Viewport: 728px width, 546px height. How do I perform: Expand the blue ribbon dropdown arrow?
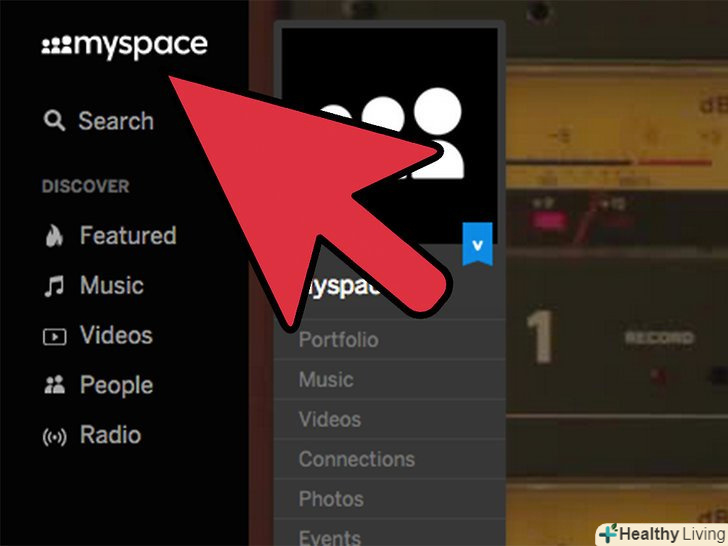[x=477, y=244]
